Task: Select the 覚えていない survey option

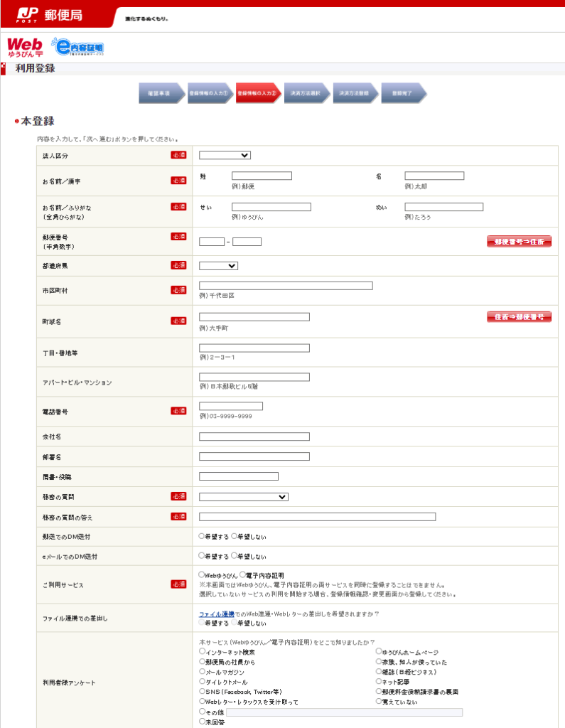Action: pyautogui.click(x=379, y=702)
